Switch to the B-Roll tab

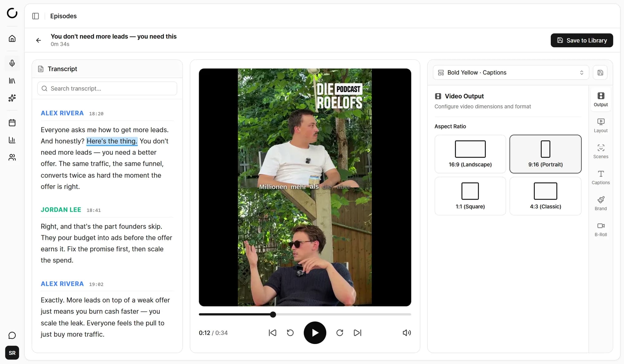601,229
